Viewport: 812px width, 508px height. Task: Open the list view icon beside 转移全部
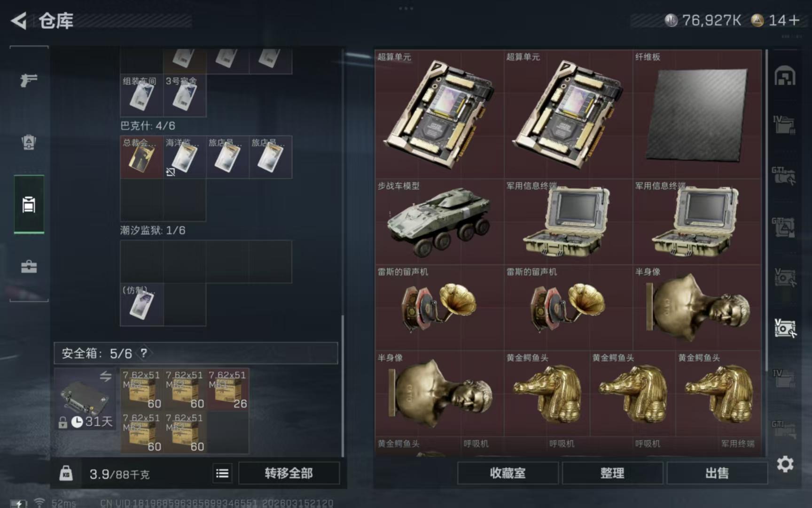(x=222, y=473)
